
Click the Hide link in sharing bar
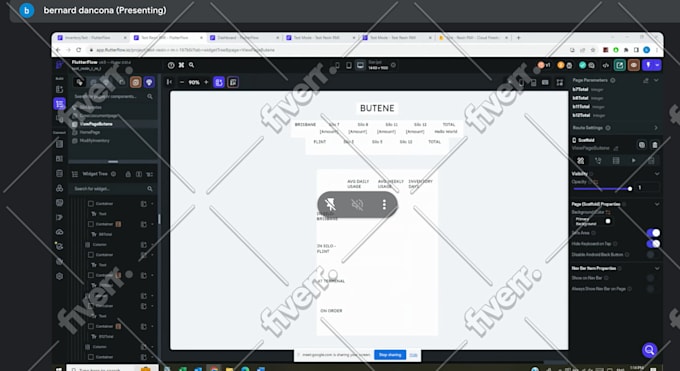click(x=413, y=355)
